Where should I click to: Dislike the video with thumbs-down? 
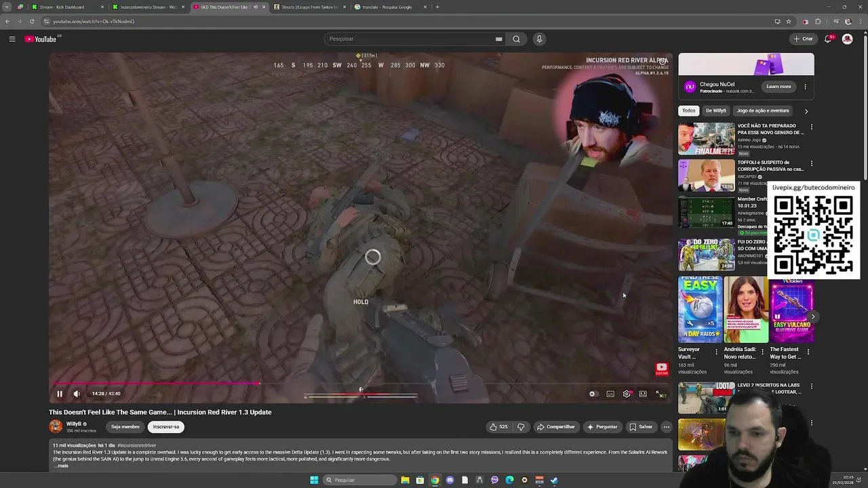tap(521, 427)
